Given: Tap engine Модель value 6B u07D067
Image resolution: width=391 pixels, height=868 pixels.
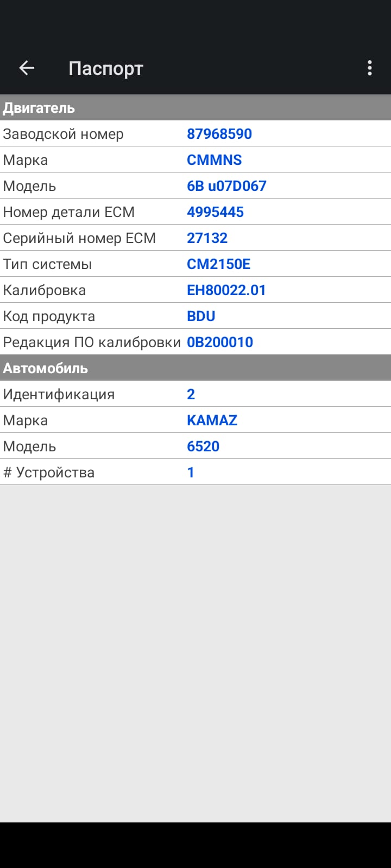Looking at the screenshot, I should pyautogui.click(x=226, y=186).
